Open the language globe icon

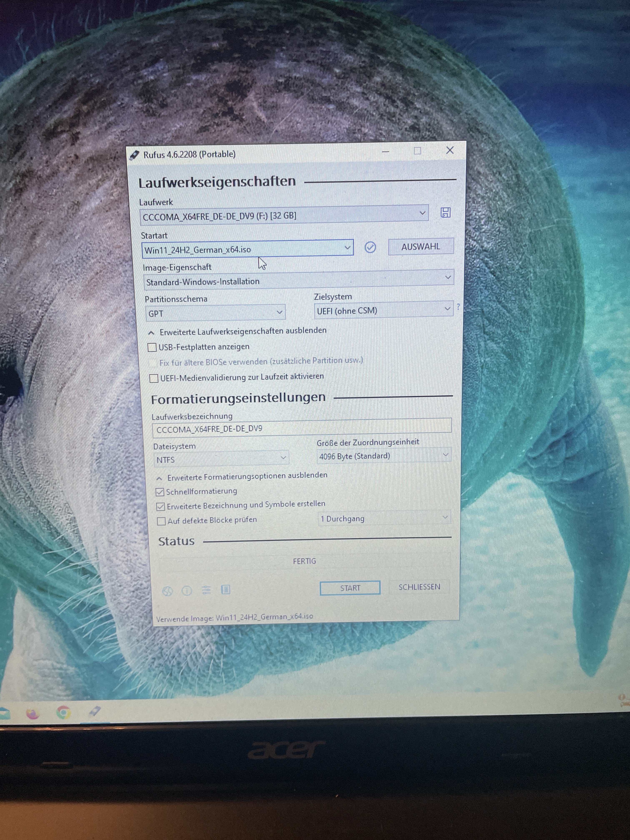167,591
